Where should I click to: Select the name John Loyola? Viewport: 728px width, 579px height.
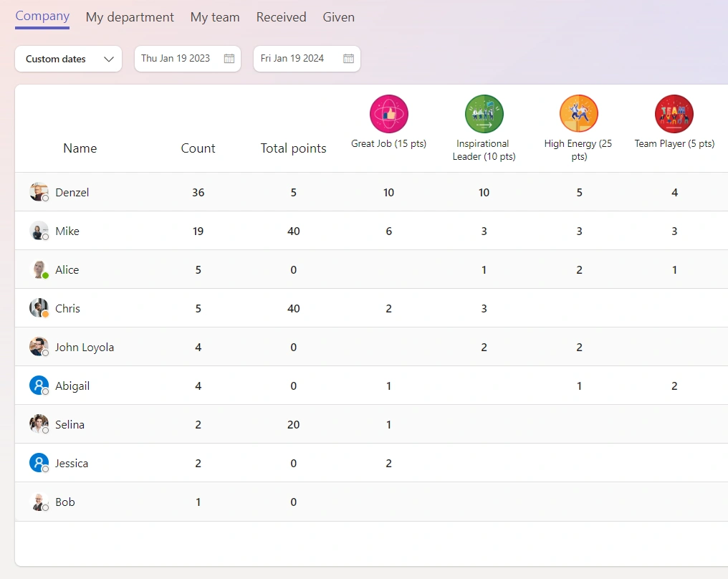pos(85,348)
